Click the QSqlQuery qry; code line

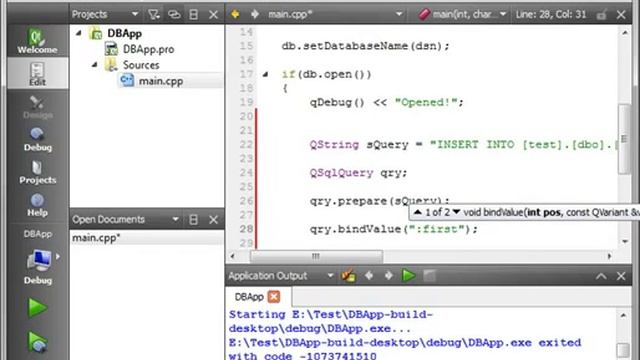[x=358, y=173]
